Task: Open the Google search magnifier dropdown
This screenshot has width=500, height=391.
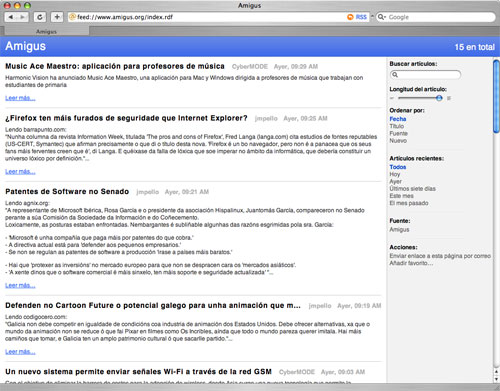Action: tap(382, 17)
